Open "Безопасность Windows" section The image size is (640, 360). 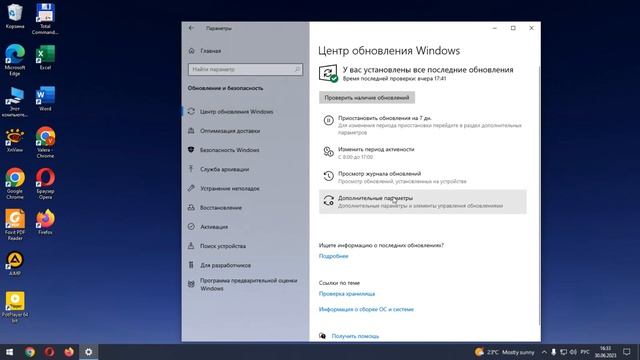tap(245, 150)
